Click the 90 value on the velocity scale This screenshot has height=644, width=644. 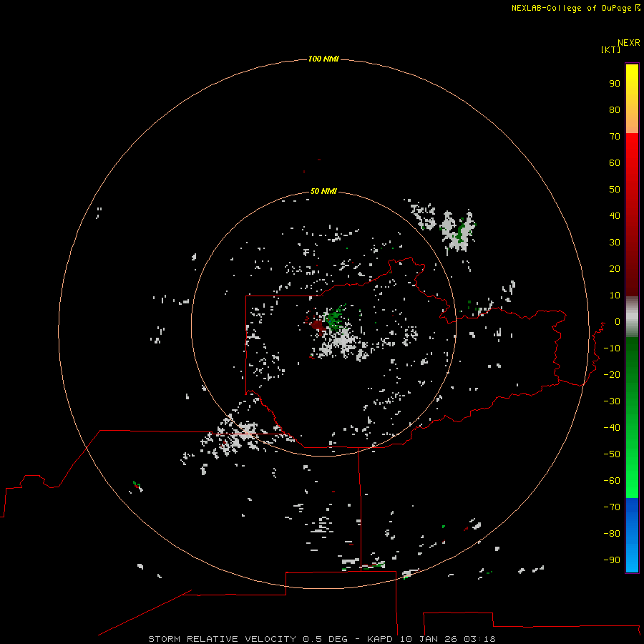click(x=615, y=84)
